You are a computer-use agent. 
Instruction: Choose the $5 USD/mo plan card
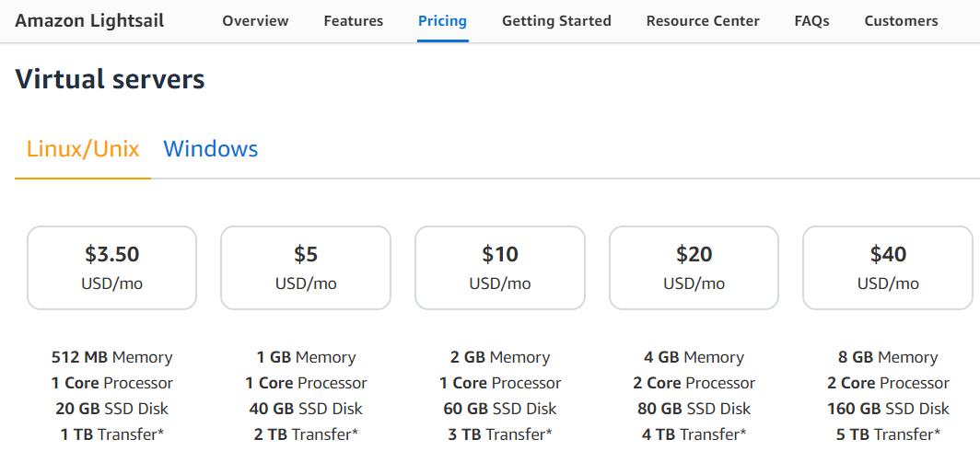[306, 267]
